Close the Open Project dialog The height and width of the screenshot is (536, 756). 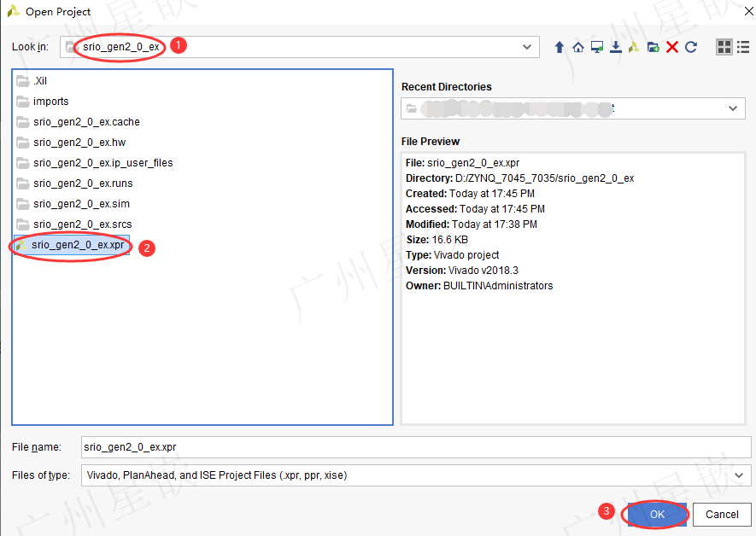(749, 10)
